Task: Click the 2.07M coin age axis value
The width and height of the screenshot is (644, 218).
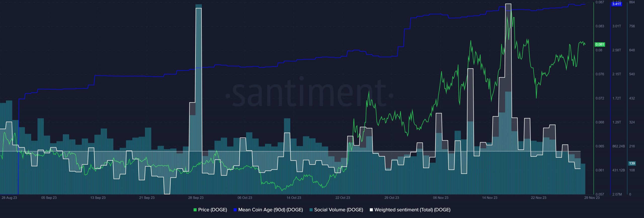Action: 617,194
